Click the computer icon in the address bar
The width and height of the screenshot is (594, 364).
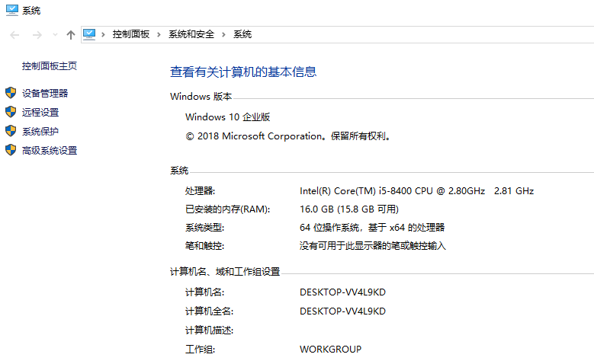click(x=89, y=34)
